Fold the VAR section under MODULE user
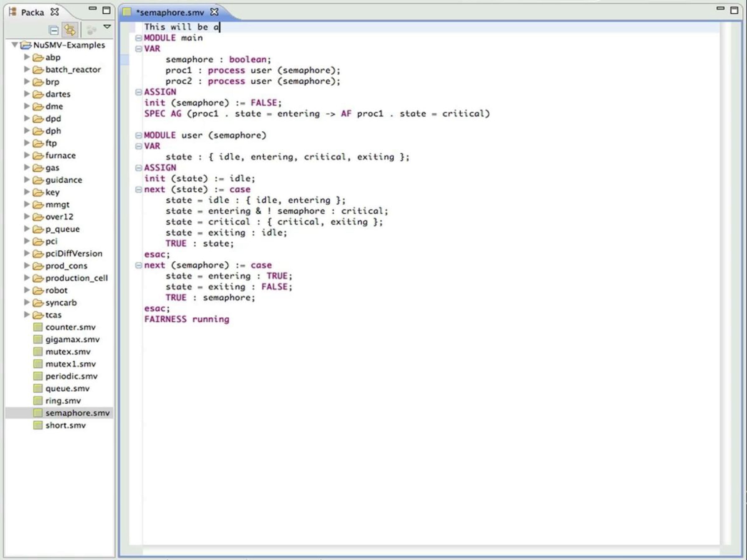The height and width of the screenshot is (560, 747). pyautogui.click(x=139, y=146)
